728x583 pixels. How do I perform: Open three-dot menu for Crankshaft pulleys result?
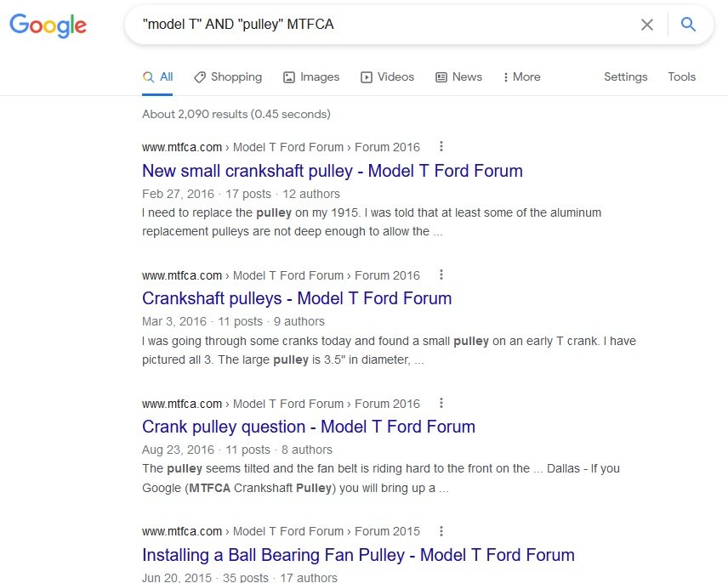[x=441, y=275]
